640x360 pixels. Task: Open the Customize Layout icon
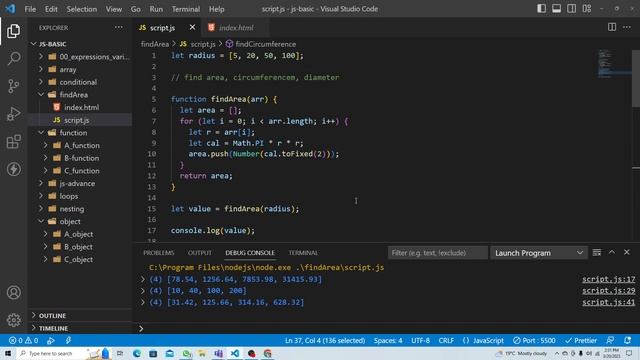tap(587, 9)
